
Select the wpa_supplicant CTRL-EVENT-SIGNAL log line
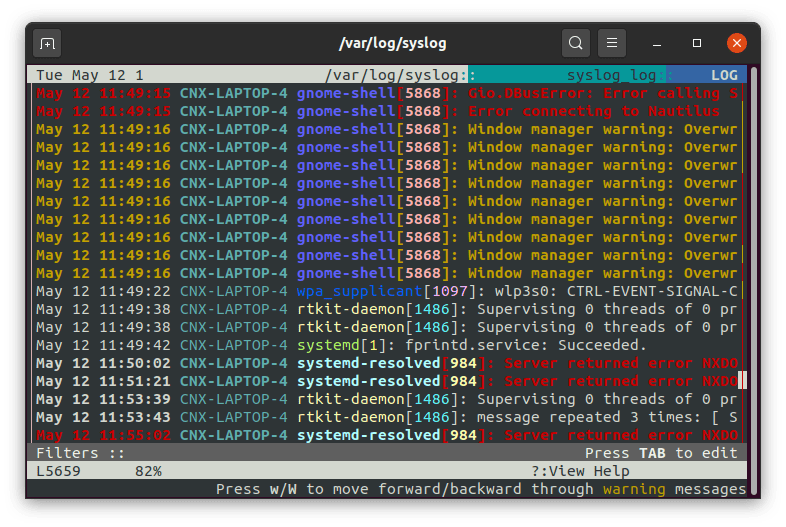click(x=387, y=291)
